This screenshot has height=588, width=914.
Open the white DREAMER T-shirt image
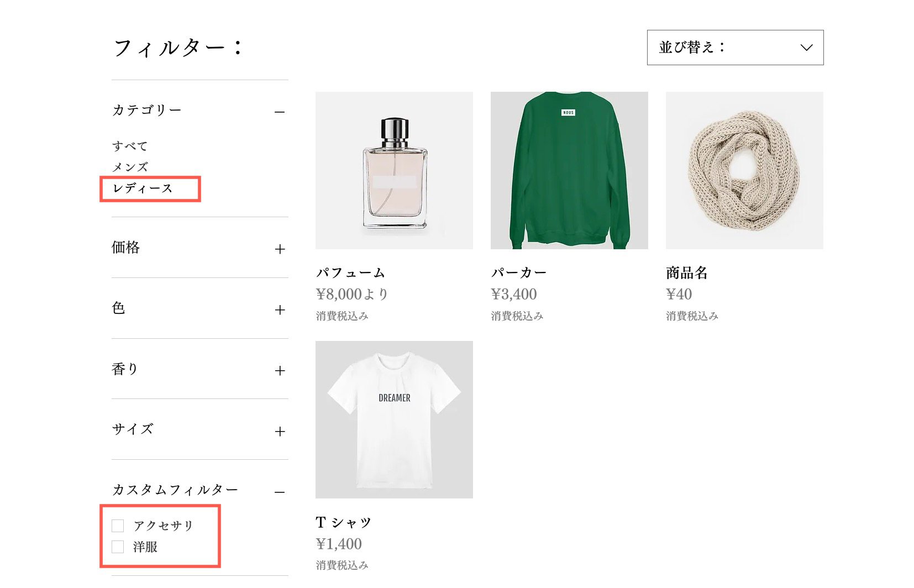394,419
